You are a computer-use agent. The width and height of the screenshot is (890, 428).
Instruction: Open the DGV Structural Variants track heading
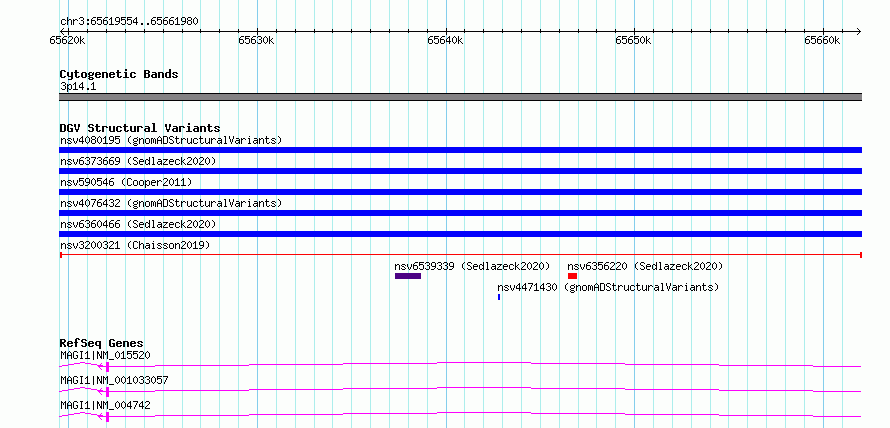(x=140, y=128)
